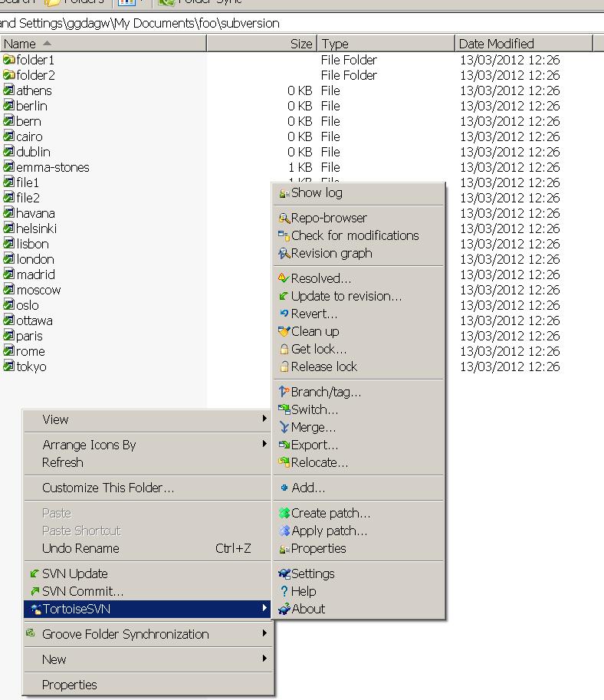Choose Check for modifications
The width and height of the screenshot is (604, 700).
coord(354,235)
